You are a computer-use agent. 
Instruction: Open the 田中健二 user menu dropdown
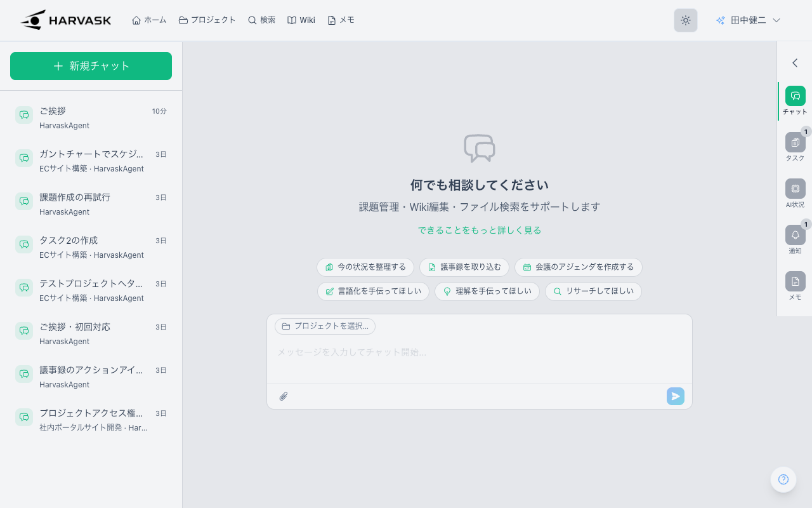pyautogui.click(x=748, y=20)
